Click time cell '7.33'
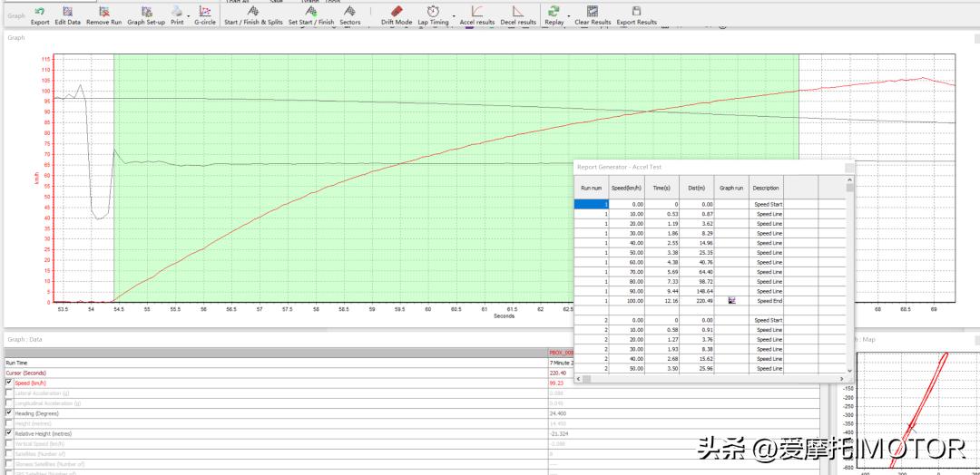Screen dimensions: 980x475 coord(661,281)
